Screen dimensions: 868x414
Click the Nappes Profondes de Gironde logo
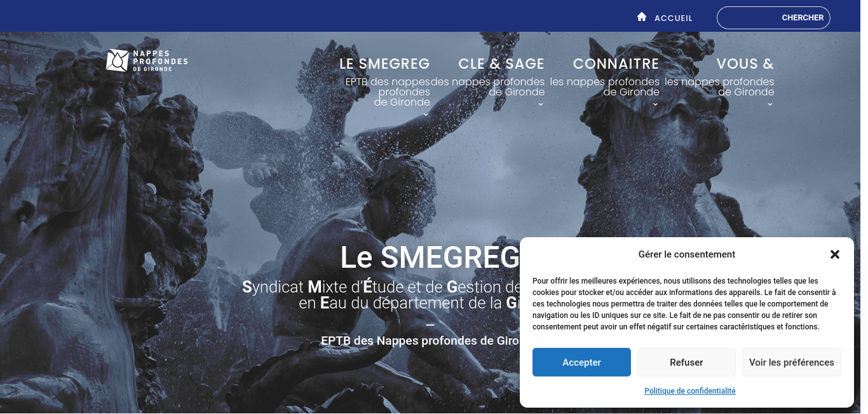(147, 60)
